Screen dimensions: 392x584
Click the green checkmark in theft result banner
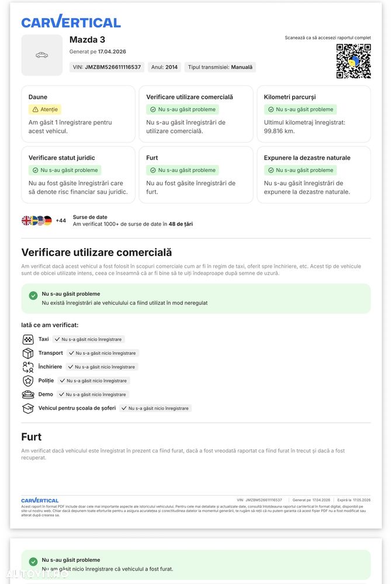(x=33, y=562)
